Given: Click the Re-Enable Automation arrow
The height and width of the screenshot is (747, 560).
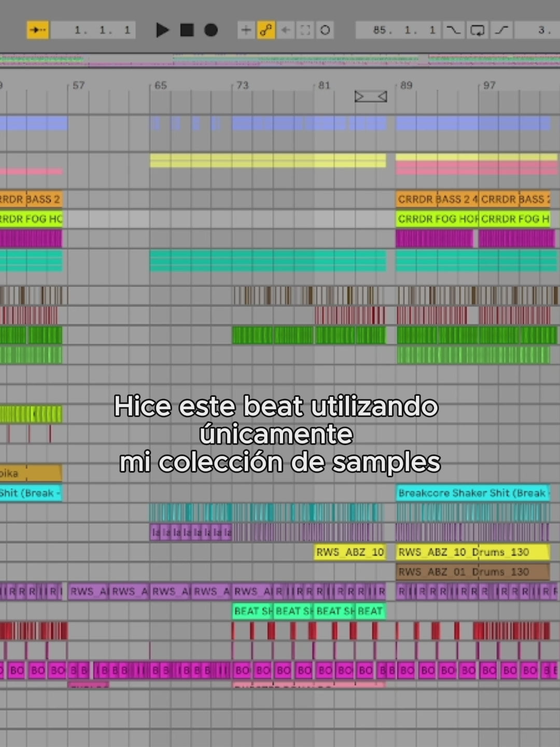Looking at the screenshot, I should coord(286,30).
